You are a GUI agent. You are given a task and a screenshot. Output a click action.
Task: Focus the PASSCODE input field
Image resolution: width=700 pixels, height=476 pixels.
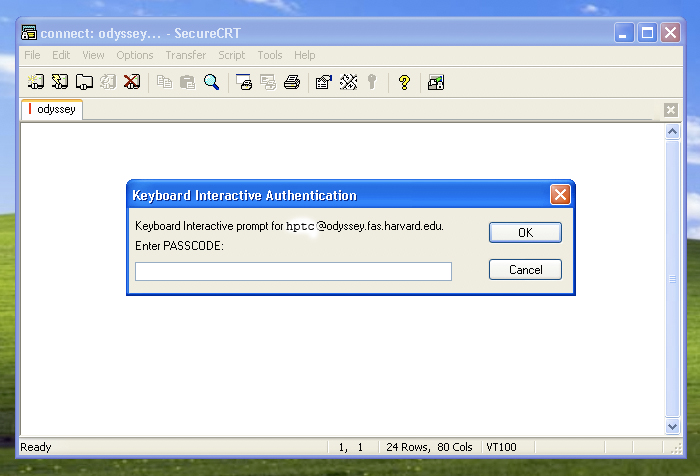click(x=293, y=271)
